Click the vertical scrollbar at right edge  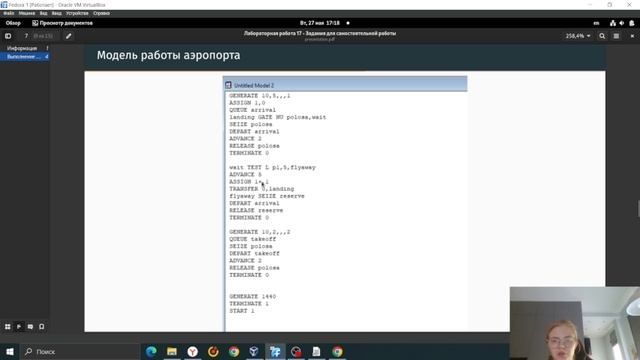click(638, 209)
